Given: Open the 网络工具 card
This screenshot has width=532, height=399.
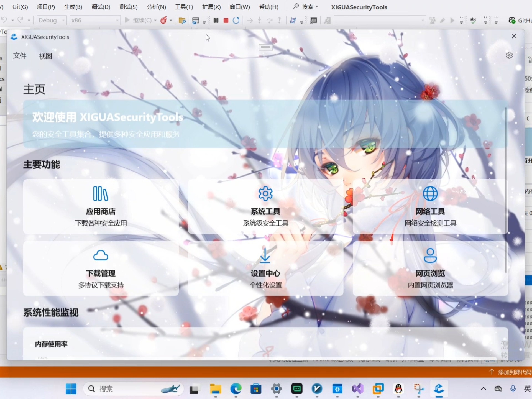Looking at the screenshot, I should coord(430,207).
